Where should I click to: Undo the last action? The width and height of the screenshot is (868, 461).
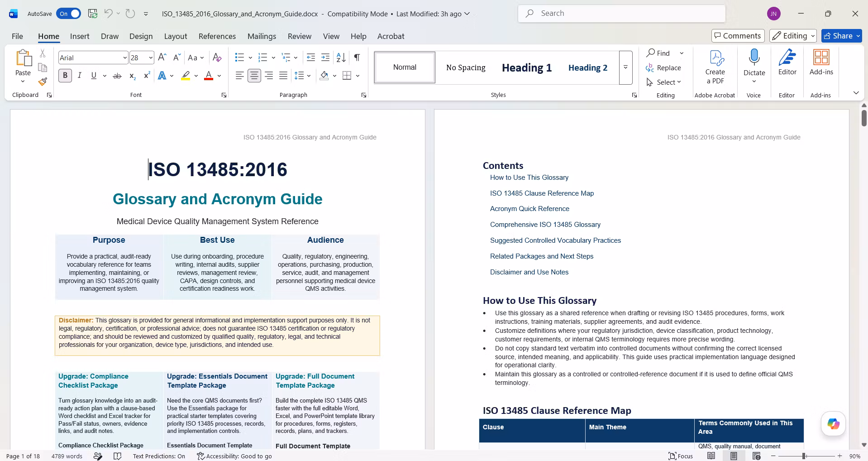click(x=108, y=14)
